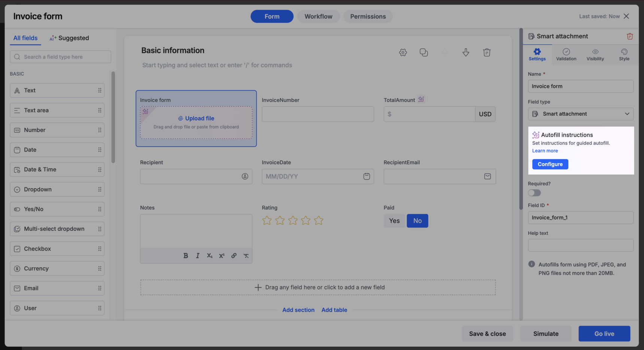Screen dimensions: 644x350
Task: Move Basic information section down
Action: (x=466, y=52)
